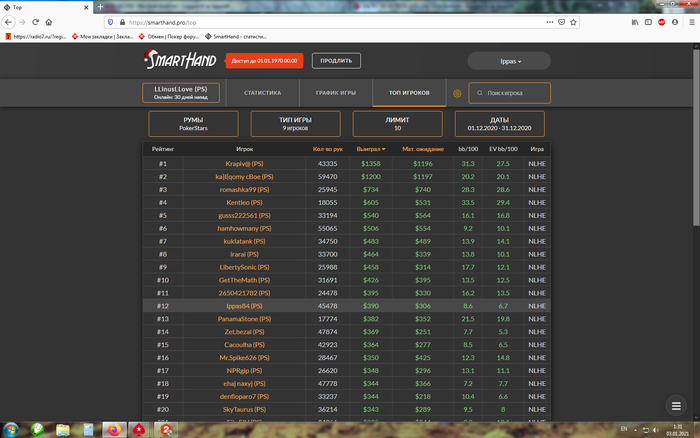The image size is (700, 438).
Task: Sort by the Выиграл column
Action: click(371, 149)
